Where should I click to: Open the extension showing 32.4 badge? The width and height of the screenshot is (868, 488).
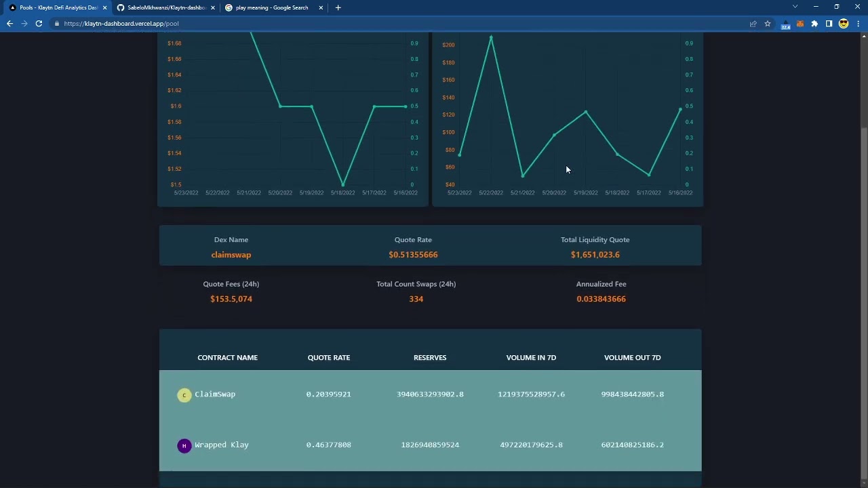[786, 24]
